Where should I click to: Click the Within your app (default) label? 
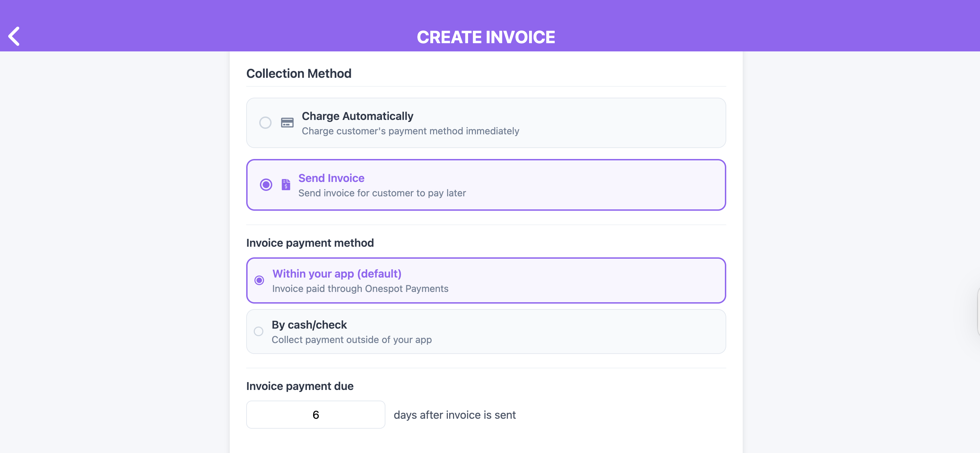tap(337, 274)
